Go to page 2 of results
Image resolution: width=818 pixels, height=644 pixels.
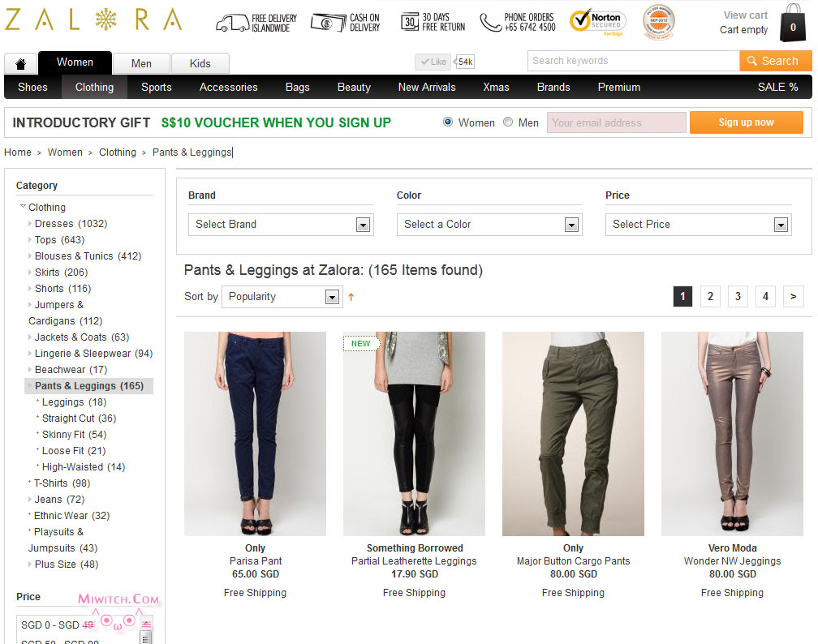(x=710, y=296)
